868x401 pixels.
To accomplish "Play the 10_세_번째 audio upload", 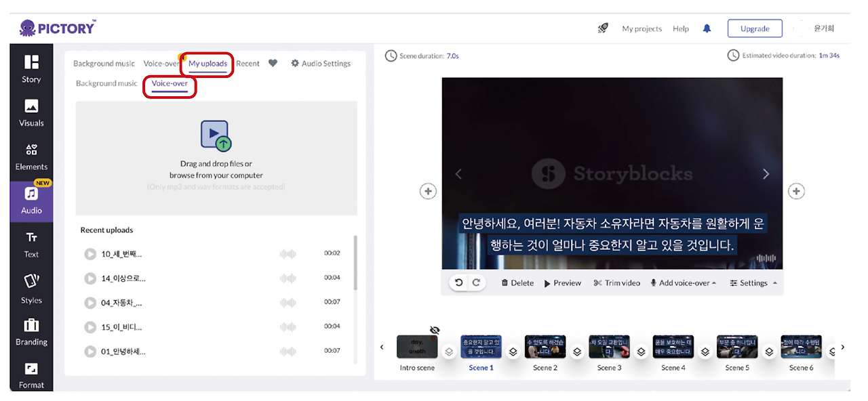I will coord(90,253).
